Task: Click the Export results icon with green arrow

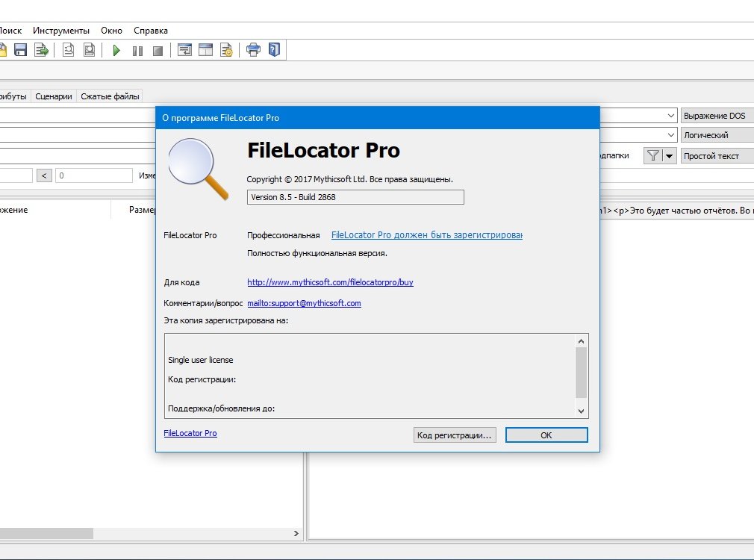Action: coord(41,49)
